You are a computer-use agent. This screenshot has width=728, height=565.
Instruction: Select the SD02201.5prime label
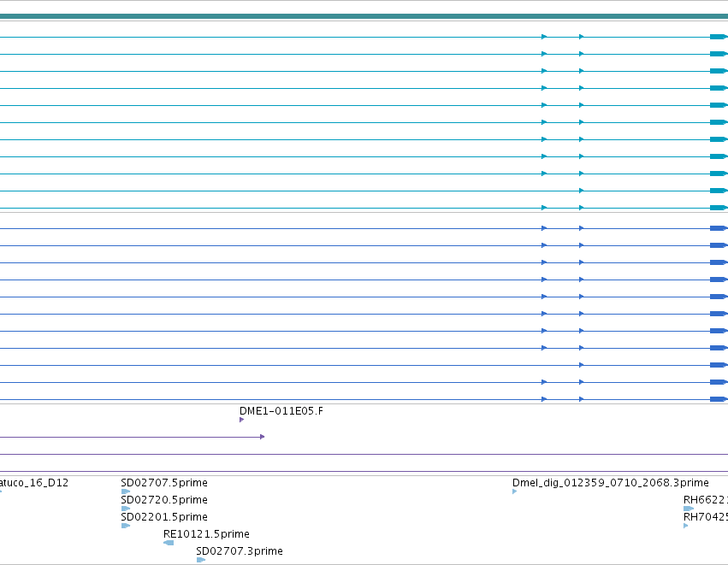pos(164,517)
